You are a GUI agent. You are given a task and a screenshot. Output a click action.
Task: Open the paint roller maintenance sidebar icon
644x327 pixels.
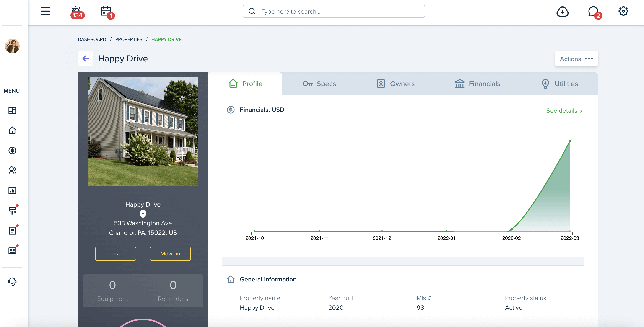13,210
